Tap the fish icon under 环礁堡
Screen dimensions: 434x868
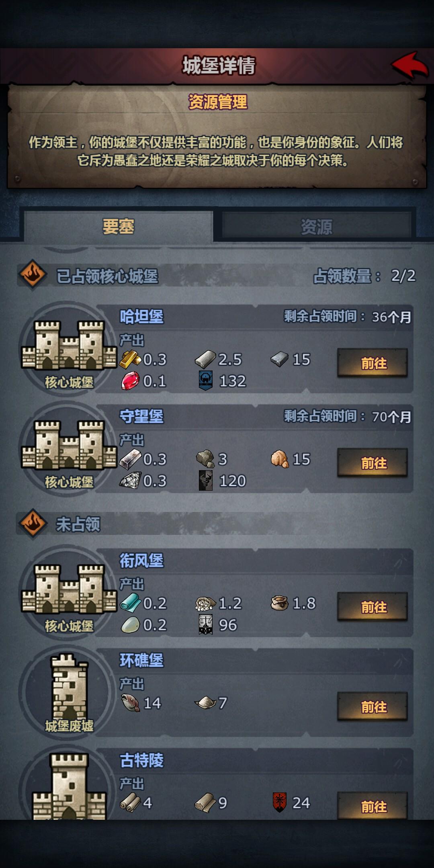coord(130,702)
